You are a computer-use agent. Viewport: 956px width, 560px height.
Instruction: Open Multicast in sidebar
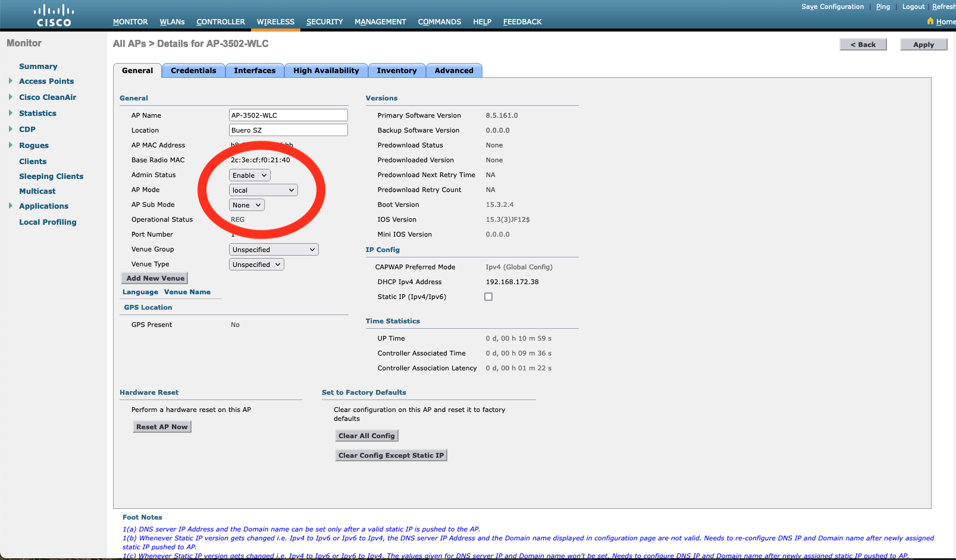[37, 191]
